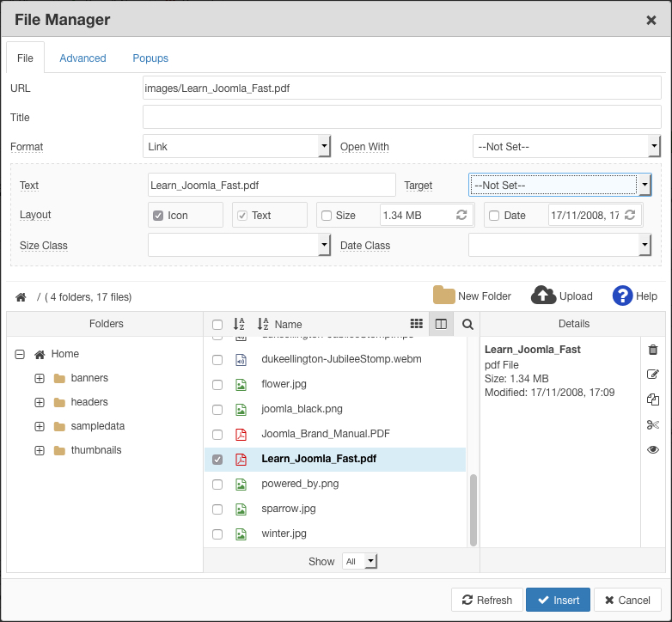Click the rename pencil icon in Details
The width and height of the screenshot is (672, 622).
pos(652,375)
